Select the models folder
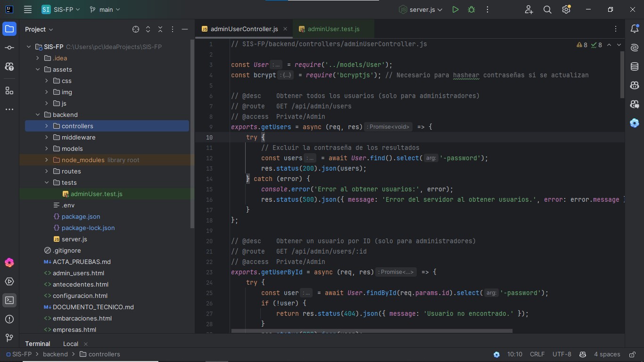644x362 pixels. coord(72,148)
